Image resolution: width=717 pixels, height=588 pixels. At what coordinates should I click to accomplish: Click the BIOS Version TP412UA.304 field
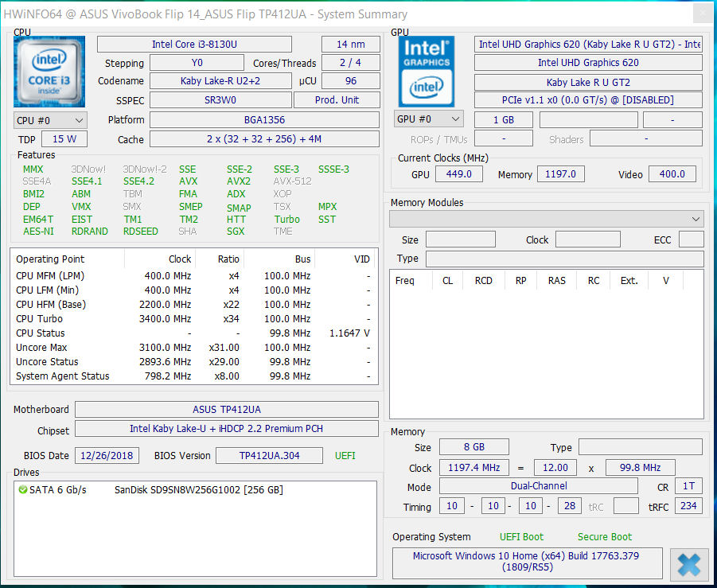click(x=269, y=455)
